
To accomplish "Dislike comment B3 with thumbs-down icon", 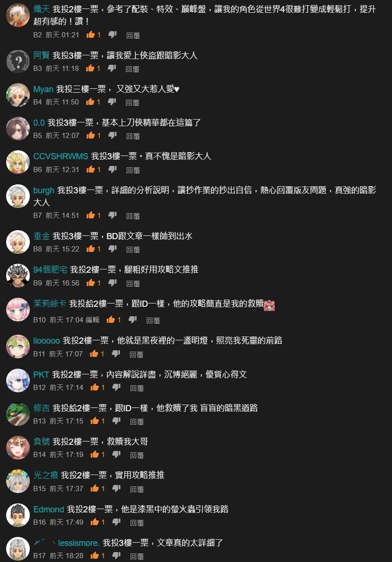I will [112, 68].
